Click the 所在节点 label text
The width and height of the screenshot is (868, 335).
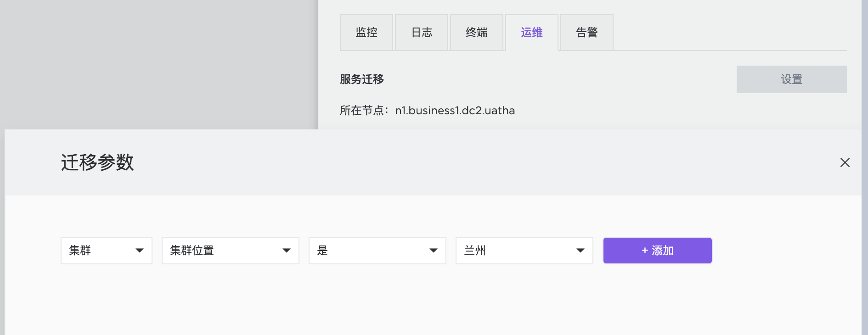[362, 111]
